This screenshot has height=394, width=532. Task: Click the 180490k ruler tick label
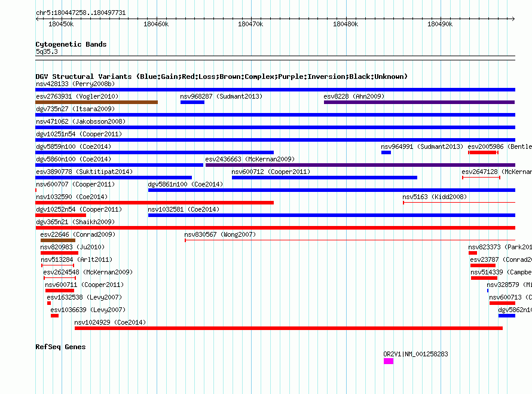coord(440,24)
